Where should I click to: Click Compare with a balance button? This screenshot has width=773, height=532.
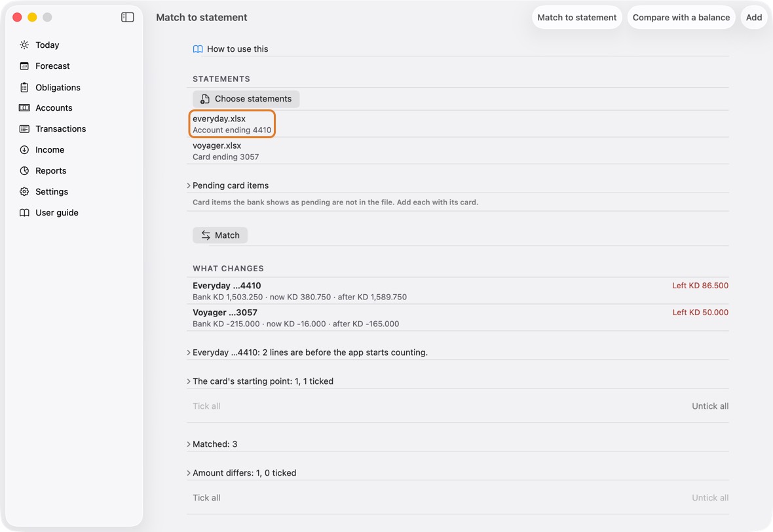[681, 17]
